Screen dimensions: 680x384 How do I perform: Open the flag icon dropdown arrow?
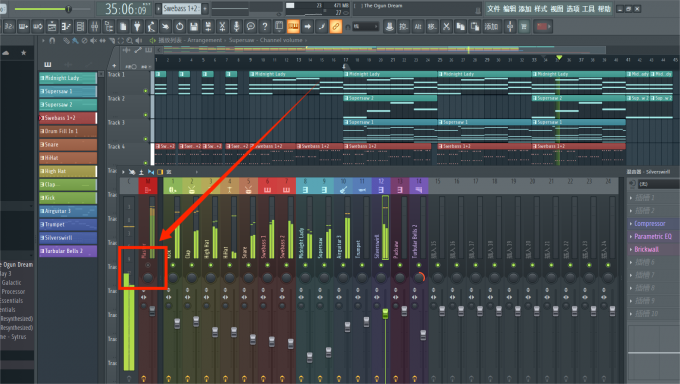tap(549, 27)
